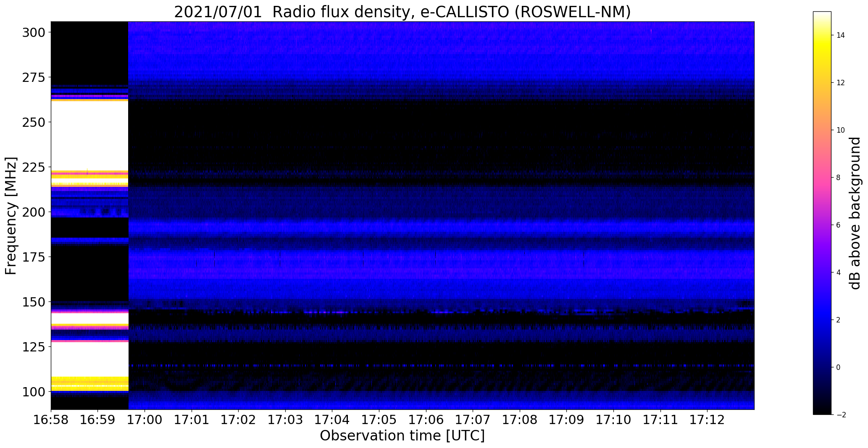Click the 225 MHz frequency tick label

click(34, 167)
